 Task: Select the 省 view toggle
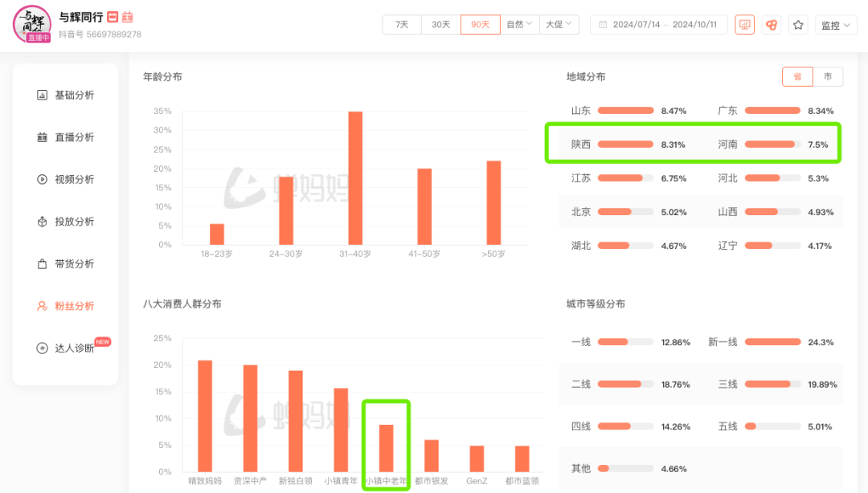coord(797,75)
